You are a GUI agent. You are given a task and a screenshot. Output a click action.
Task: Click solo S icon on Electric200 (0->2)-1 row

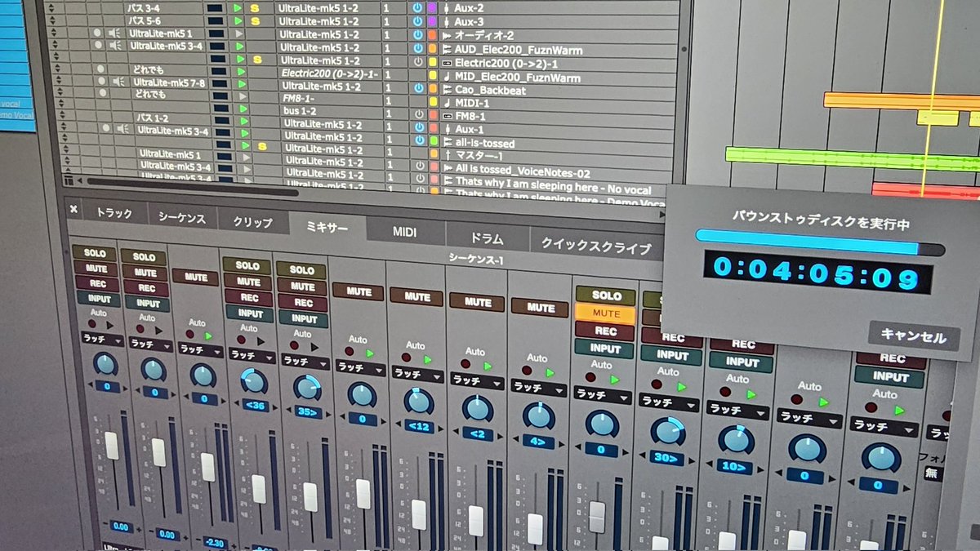pyautogui.click(x=256, y=60)
